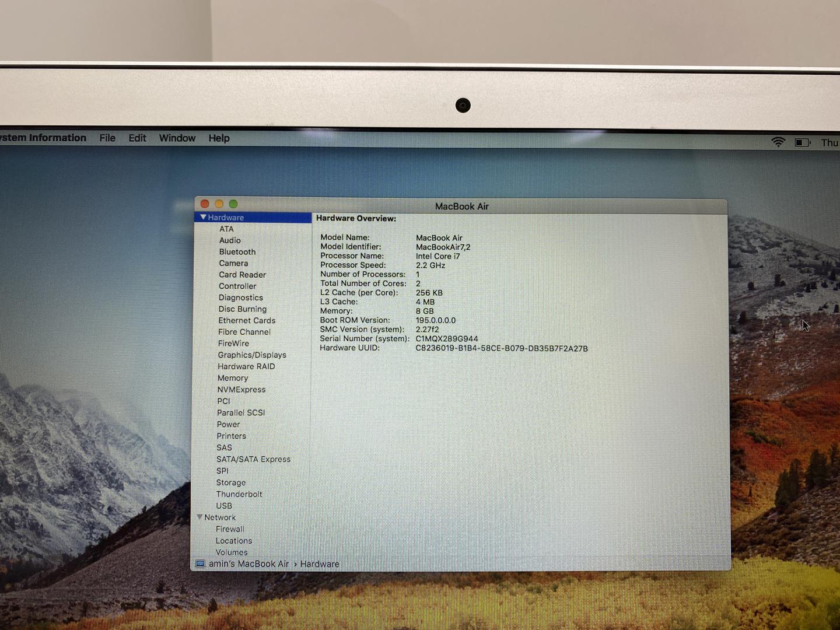Screen dimensions: 840x630
Task: Click the battery status icon in menu bar
Action: (803, 142)
